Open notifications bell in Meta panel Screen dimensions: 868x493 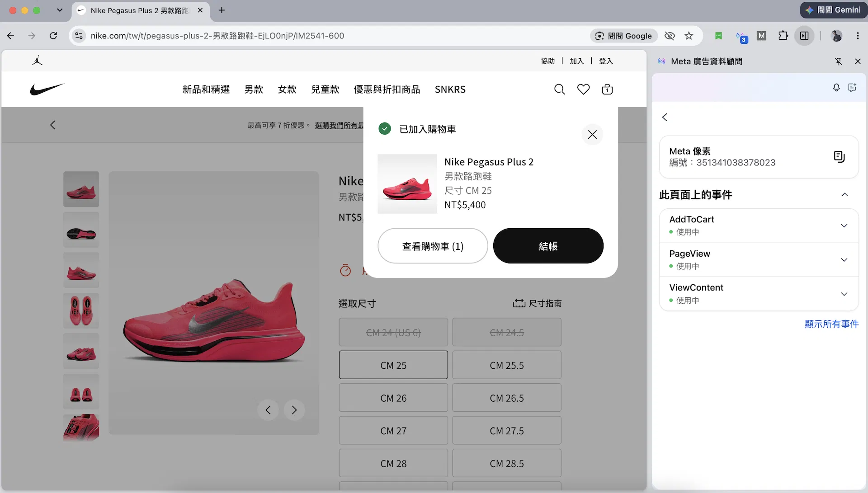(836, 87)
